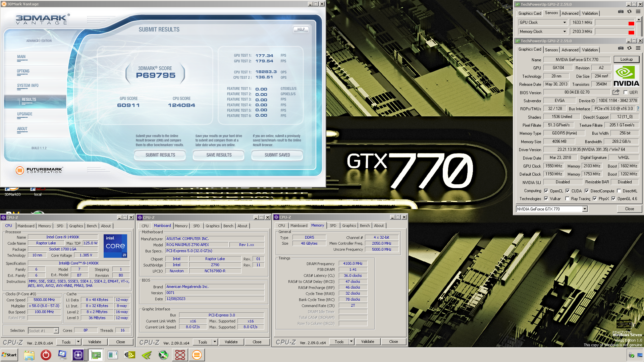Click the monitor checkmark taskbar icon
The width and height of the screenshot is (644, 362).
[x=62, y=355]
